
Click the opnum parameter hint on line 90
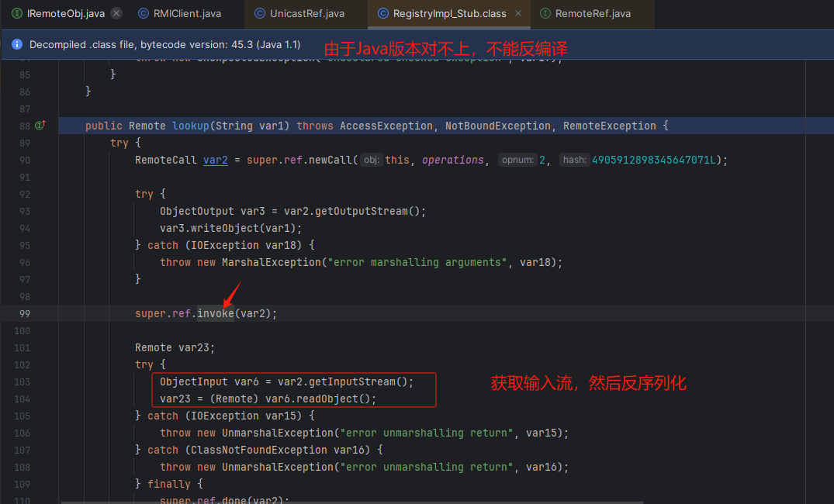[x=517, y=160]
